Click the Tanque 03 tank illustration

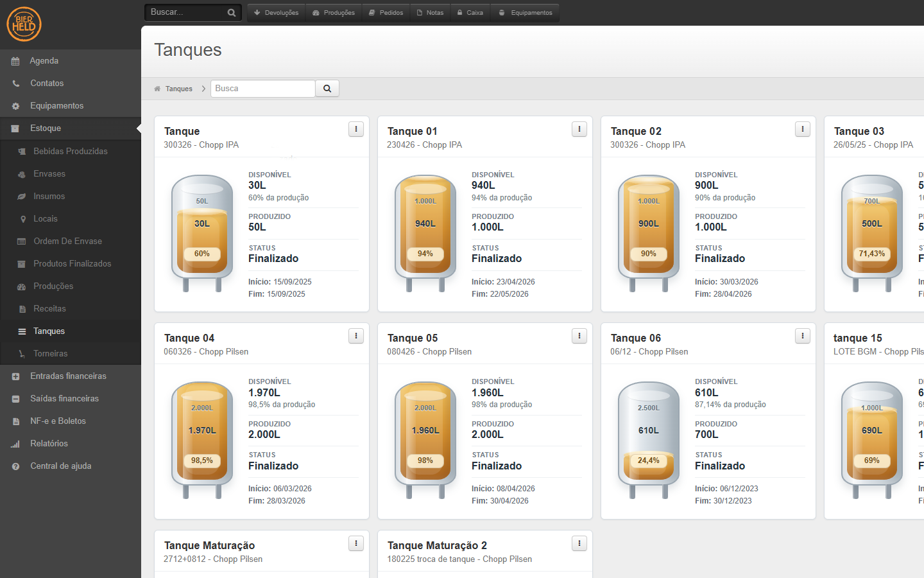click(x=872, y=233)
